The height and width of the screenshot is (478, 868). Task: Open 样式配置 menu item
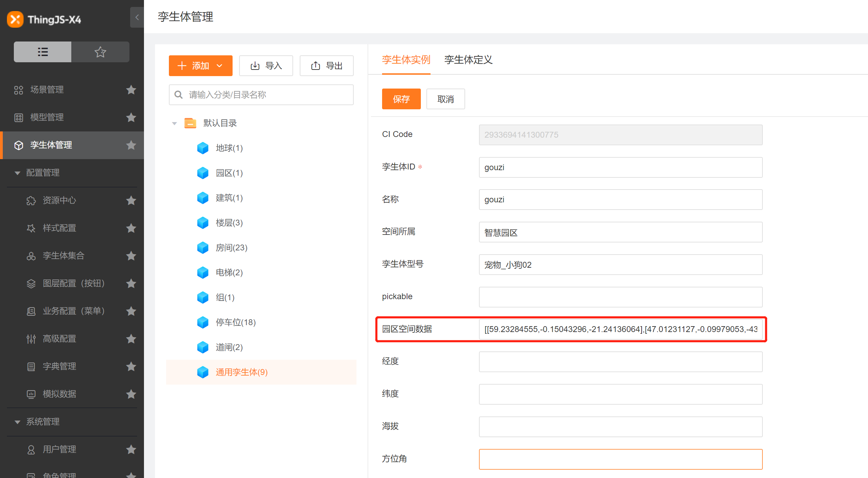tap(60, 228)
